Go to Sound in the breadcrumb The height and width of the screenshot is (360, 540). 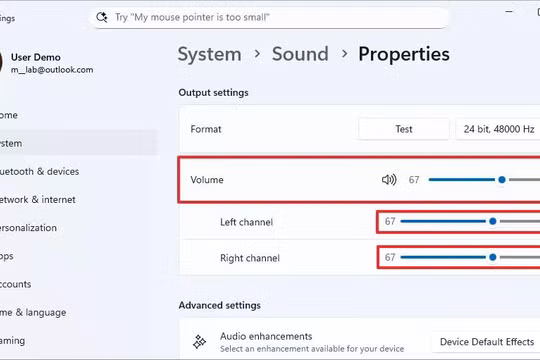coord(300,54)
